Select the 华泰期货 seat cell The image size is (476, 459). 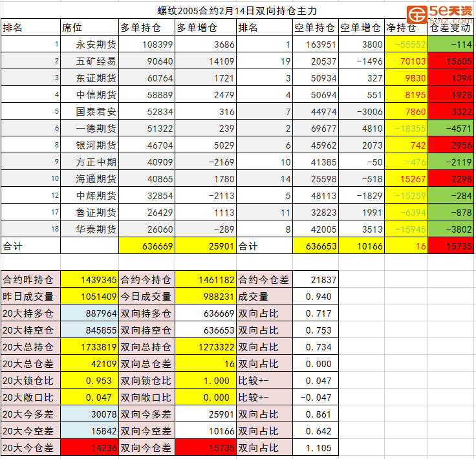(x=89, y=229)
